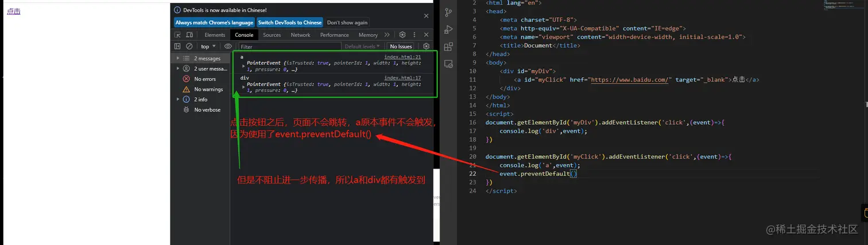The width and height of the screenshot is (868, 245).
Task: Open the Memory tab
Action: 368,35
